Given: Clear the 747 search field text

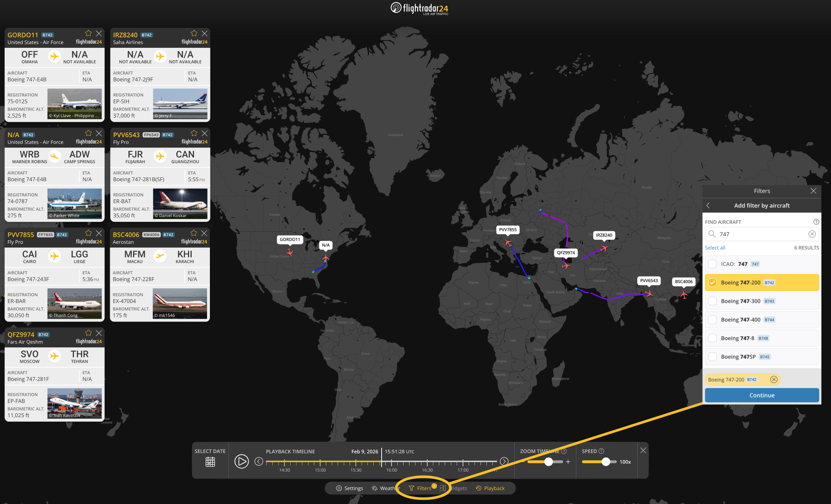Looking at the screenshot, I should point(812,234).
